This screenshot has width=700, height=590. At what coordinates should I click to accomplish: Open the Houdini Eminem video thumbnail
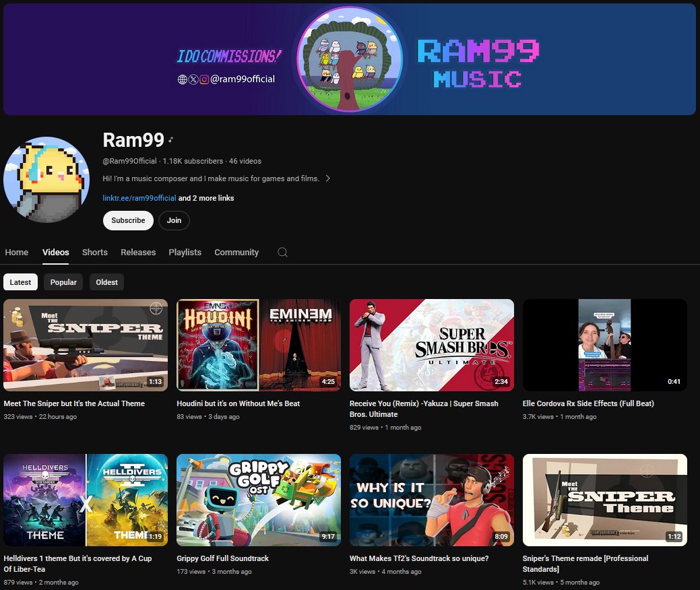[x=259, y=345]
